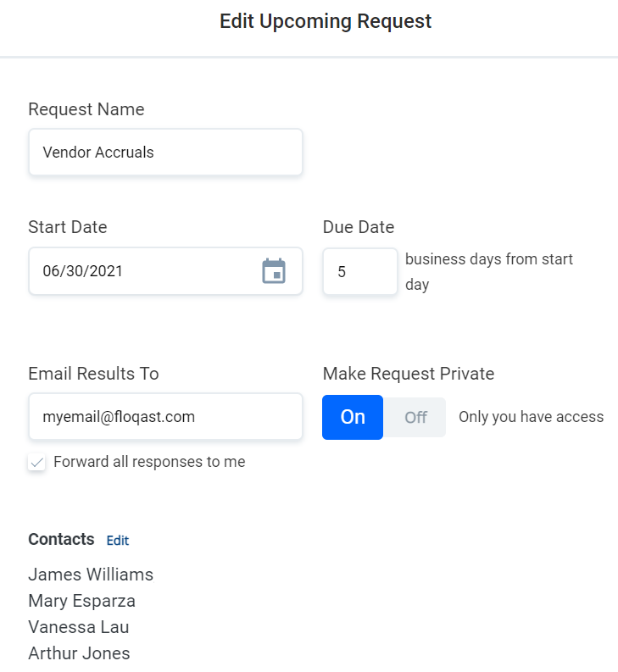Switch Make Request Private to On

tap(353, 417)
